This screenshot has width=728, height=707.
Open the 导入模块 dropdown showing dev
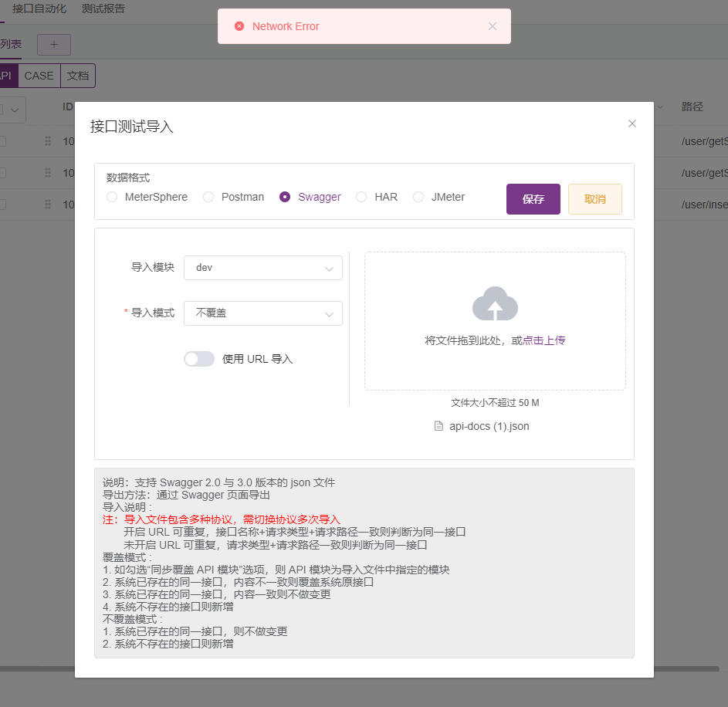tap(262, 266)
